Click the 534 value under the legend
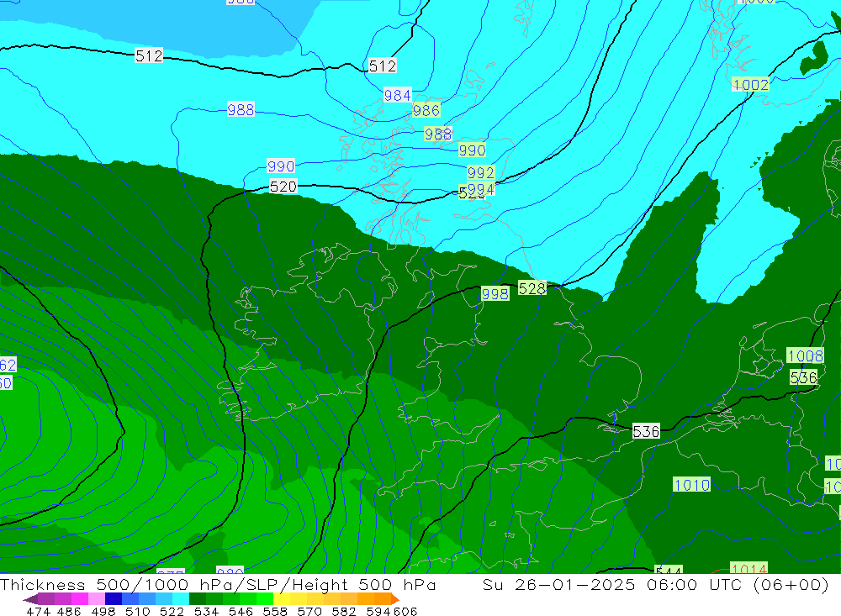 pos(207,612)
